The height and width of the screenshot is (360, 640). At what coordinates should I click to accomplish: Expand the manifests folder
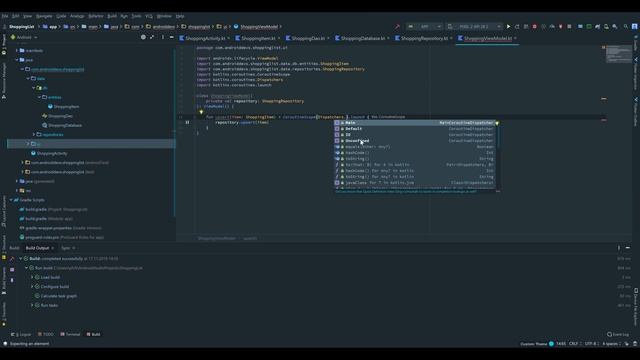[x=17, y=50]
